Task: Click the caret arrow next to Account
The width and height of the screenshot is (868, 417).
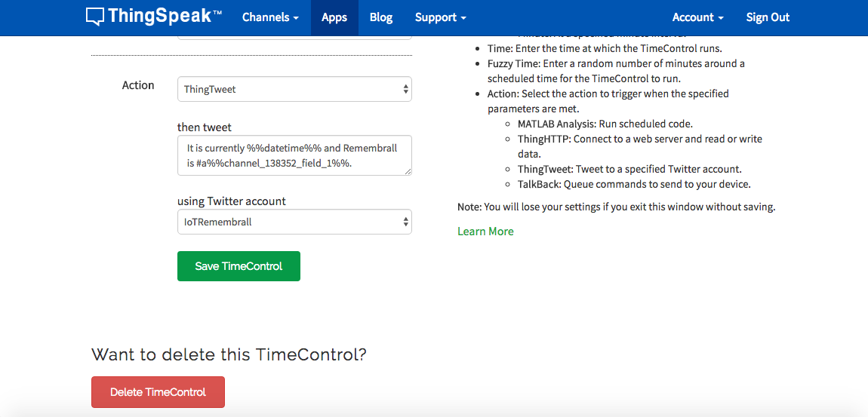Action: pyautogui.click(x=721, y=18)
